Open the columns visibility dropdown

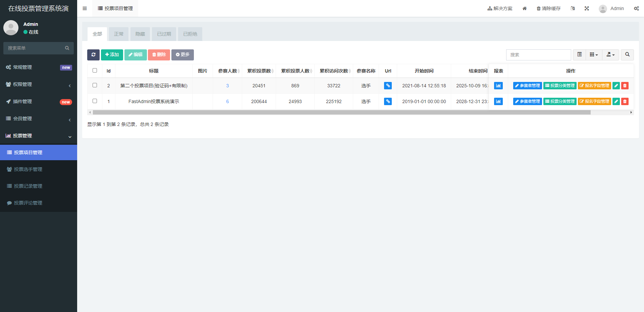594,55
